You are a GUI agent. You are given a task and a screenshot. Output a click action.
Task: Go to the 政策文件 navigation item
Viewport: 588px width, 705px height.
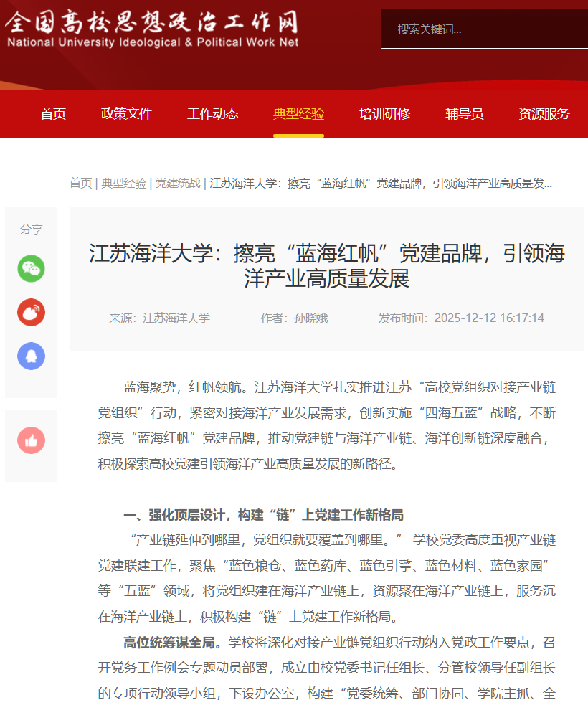click(126, 113)
